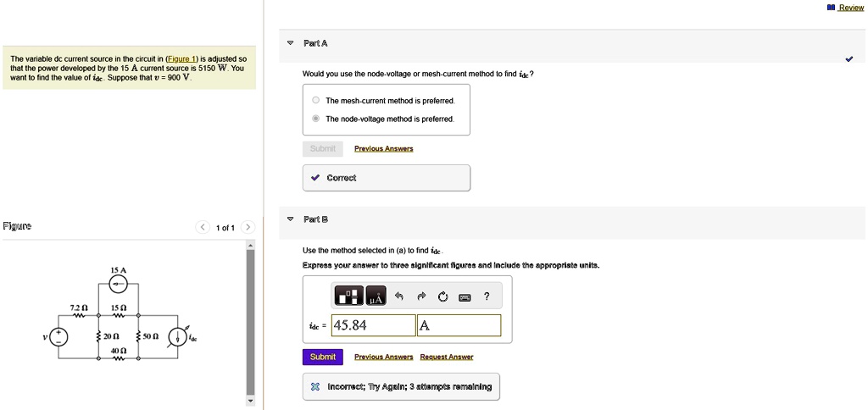The image size is (868, 410).
Task: Open the units symbols µÅ button
Action: [x=376, y=296]
